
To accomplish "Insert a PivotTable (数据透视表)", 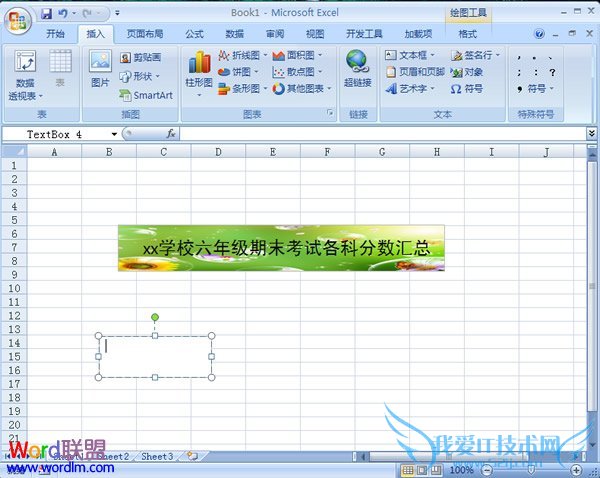I will (26, 76).
